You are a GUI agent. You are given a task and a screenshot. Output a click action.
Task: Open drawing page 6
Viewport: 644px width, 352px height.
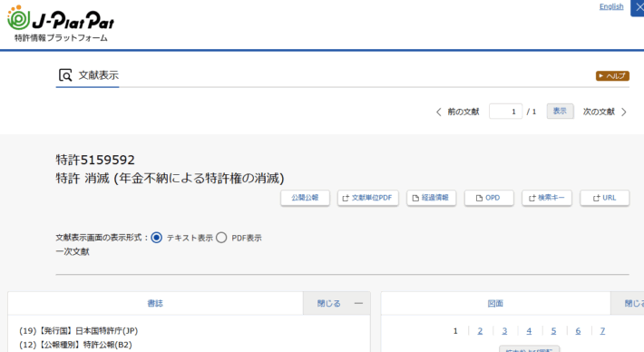578,331
